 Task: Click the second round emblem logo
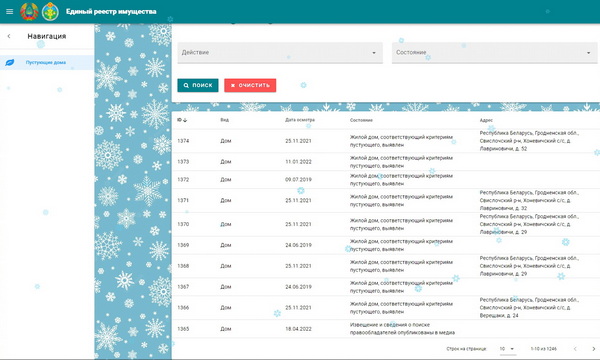pyautogui.click(x=50, y=11)
